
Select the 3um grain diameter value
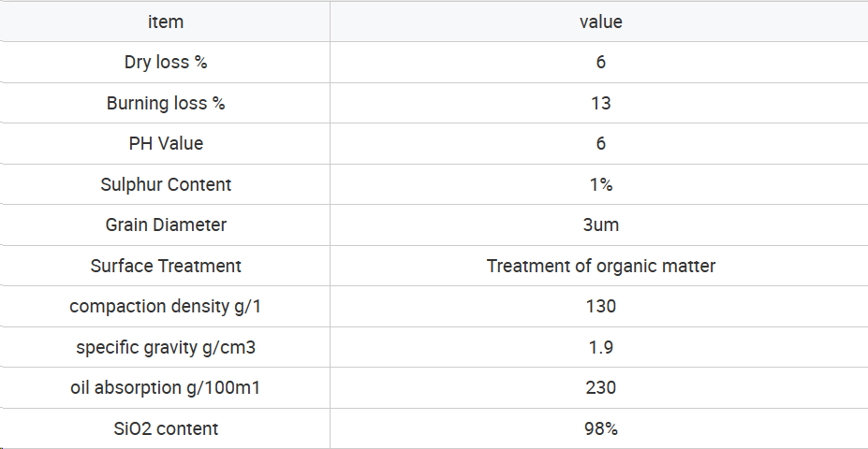click(600, 224)
